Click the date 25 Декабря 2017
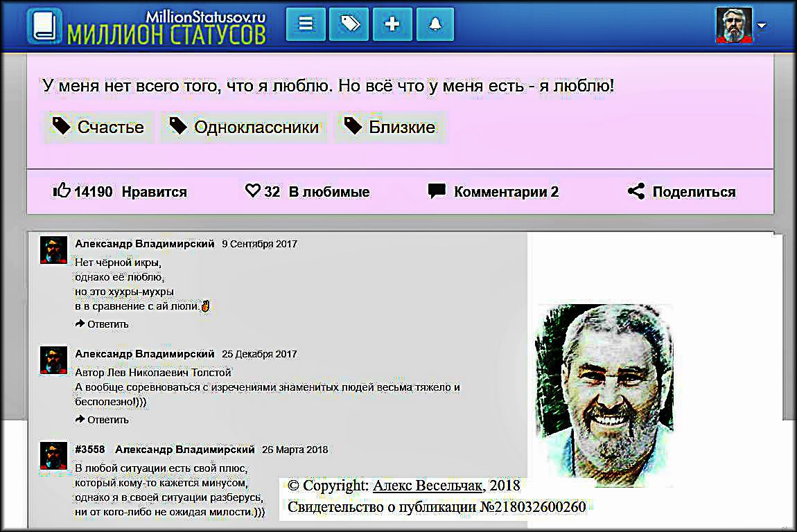797x532 pixels. (260, 354)
